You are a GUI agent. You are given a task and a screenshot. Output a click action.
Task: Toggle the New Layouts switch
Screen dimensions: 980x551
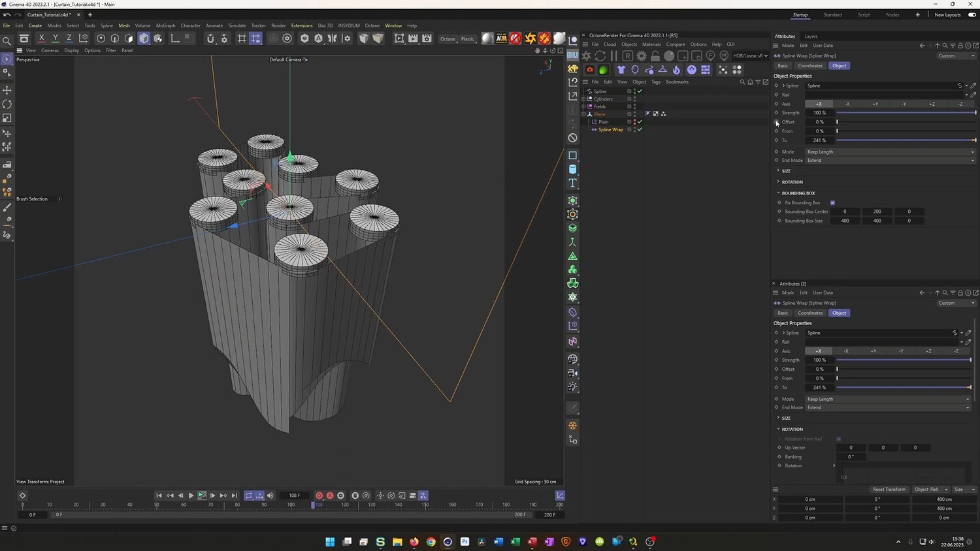[x=972, y=15]
